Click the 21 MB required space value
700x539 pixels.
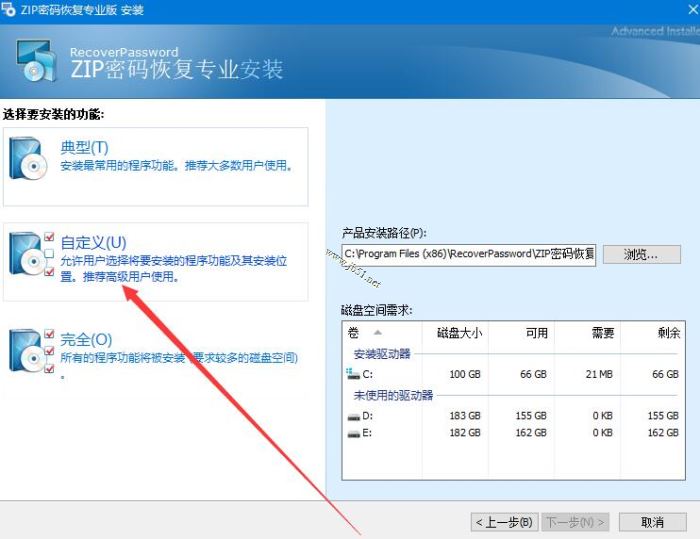click(599, 374)
